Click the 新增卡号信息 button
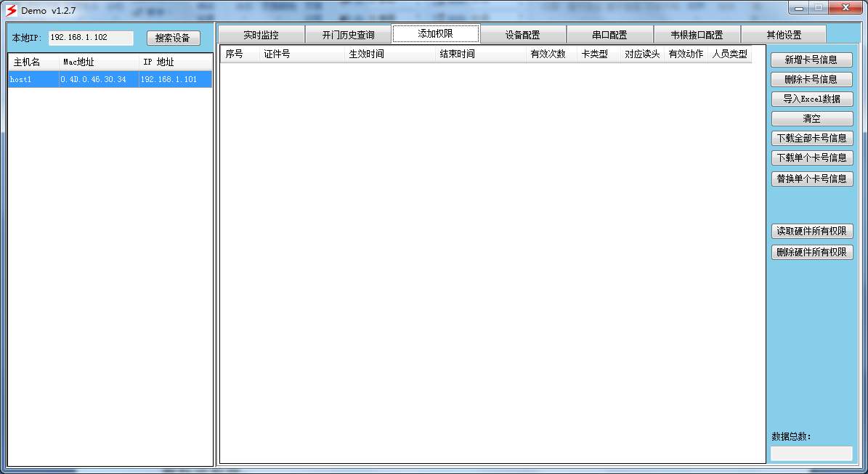868x474 pixels. coord(811,60)
